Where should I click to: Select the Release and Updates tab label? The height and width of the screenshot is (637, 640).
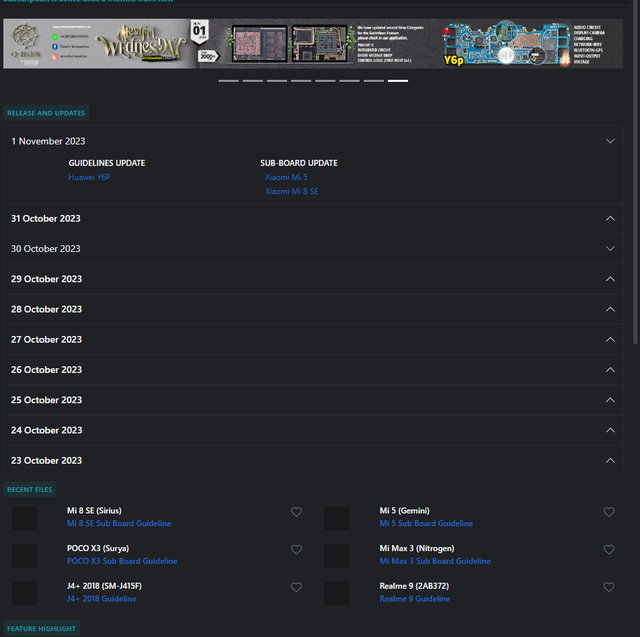pyautogui.click(x=46, y=113)
